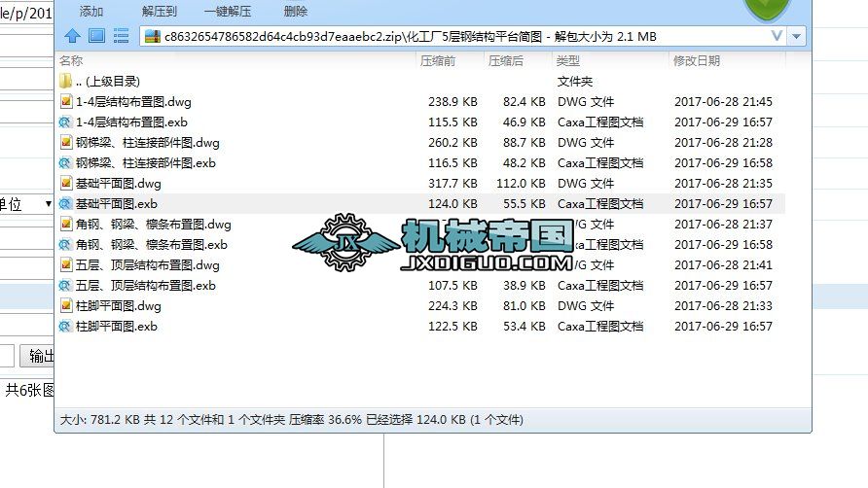Click the DWG icon of 五层、顶层结构布置图.dwg
Image resolution: width=868 pixels, height=488 pixels.
coord(66,265)
